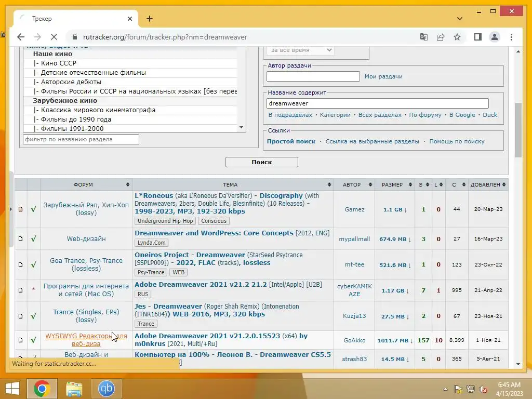Select Классика мирового кинематографа item

(130, 110)
